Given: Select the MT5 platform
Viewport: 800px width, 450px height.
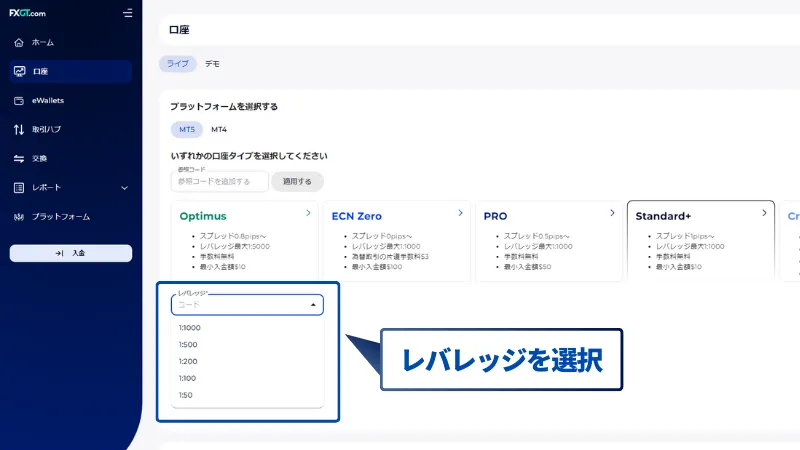Looking at the screenshot, I should 187,130.
